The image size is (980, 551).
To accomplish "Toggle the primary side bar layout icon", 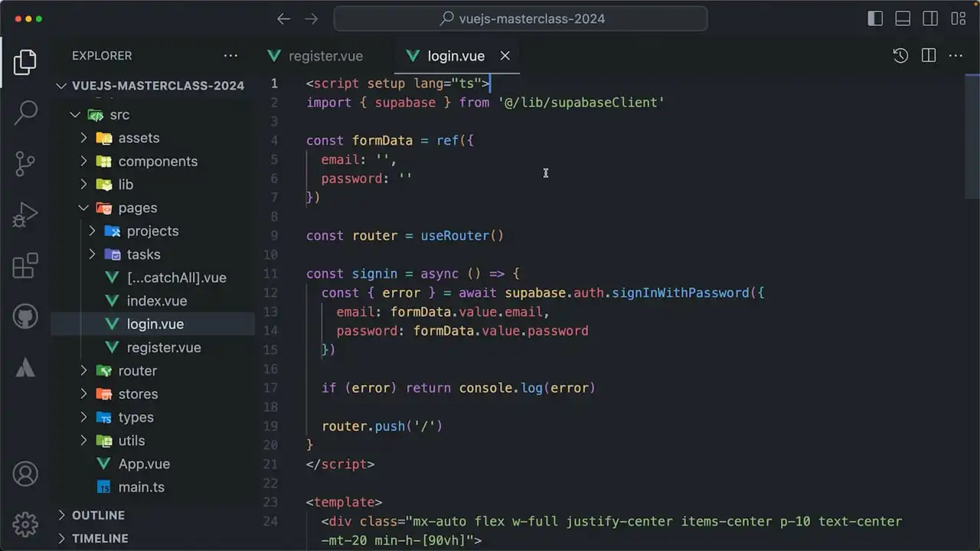I will click(x=875, y=19).
